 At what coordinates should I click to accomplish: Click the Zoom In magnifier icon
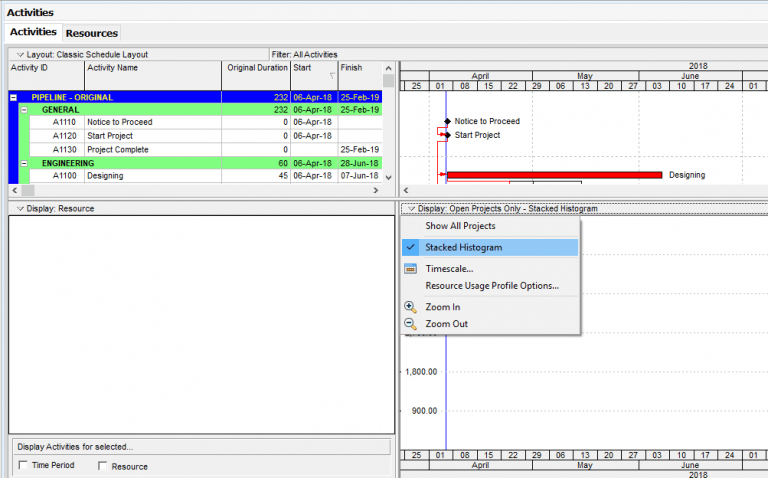pyautogui.click(x=410, y=307)
